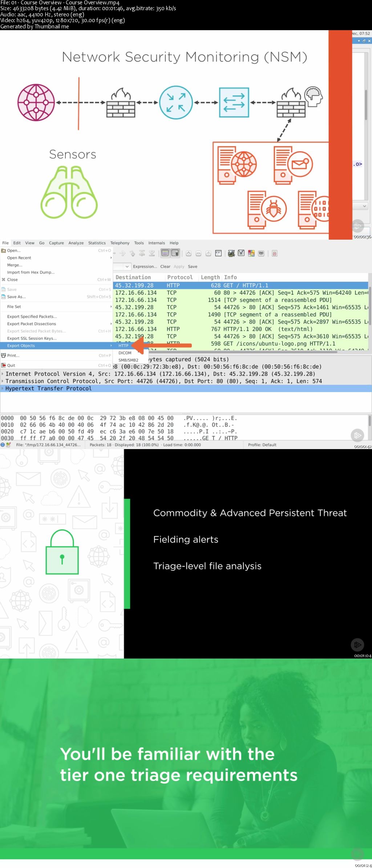Click the resize all columns icon
Screen dimensions: 372x868
coord(218,253)
